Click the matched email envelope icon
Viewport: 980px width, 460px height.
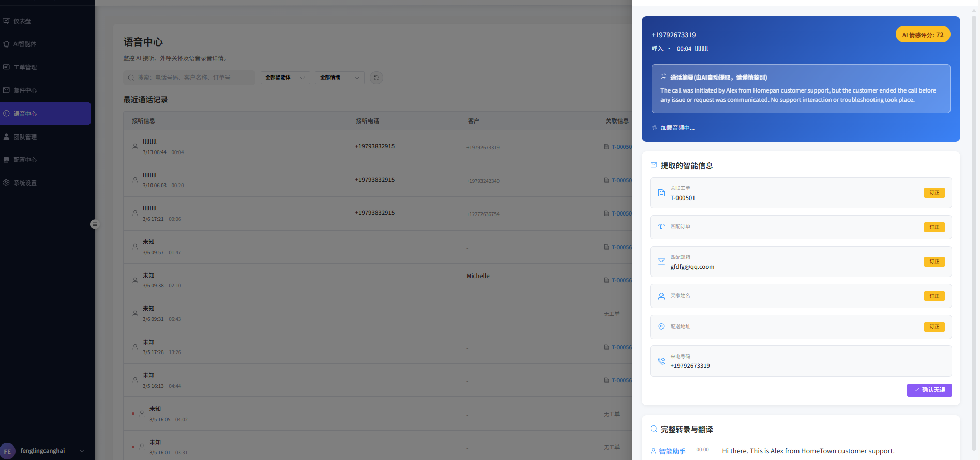pos(661,262)
